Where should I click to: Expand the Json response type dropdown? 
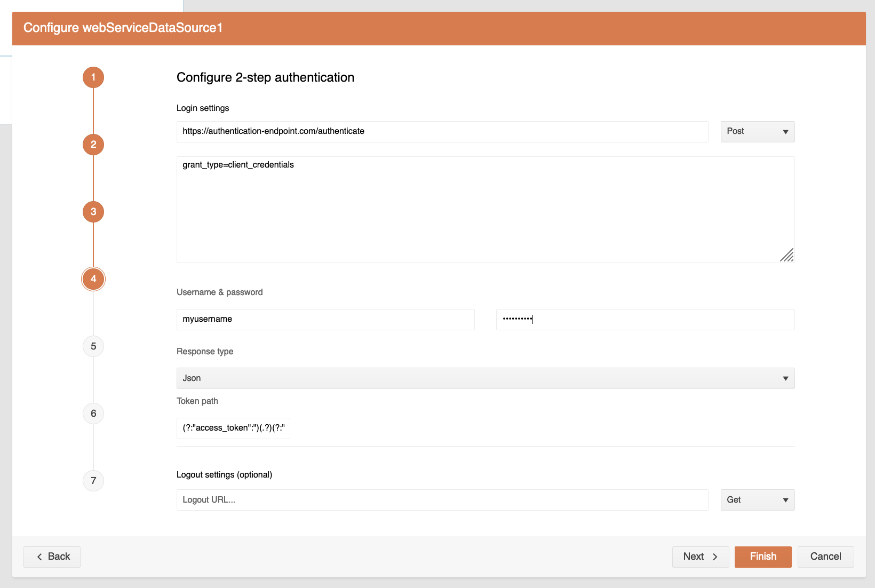click(485, 378)
